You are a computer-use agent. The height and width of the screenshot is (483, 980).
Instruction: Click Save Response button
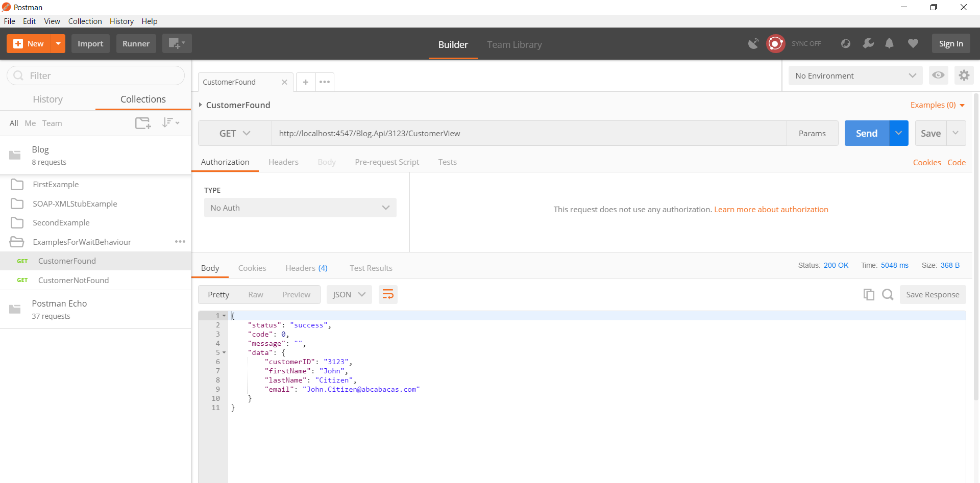pos(933,294)
